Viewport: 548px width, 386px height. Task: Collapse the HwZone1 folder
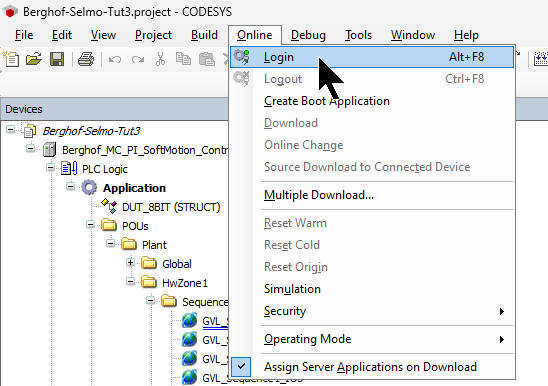(x=130, y=281)
